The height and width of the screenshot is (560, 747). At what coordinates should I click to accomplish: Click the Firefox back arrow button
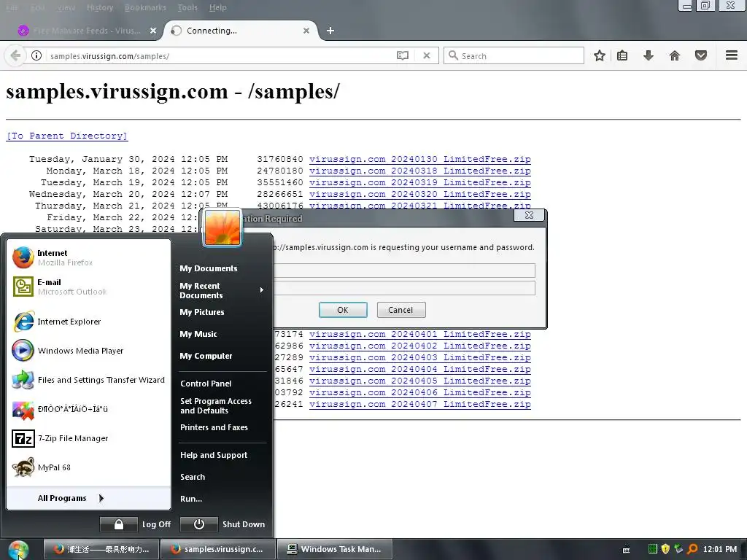pos(15,55)
